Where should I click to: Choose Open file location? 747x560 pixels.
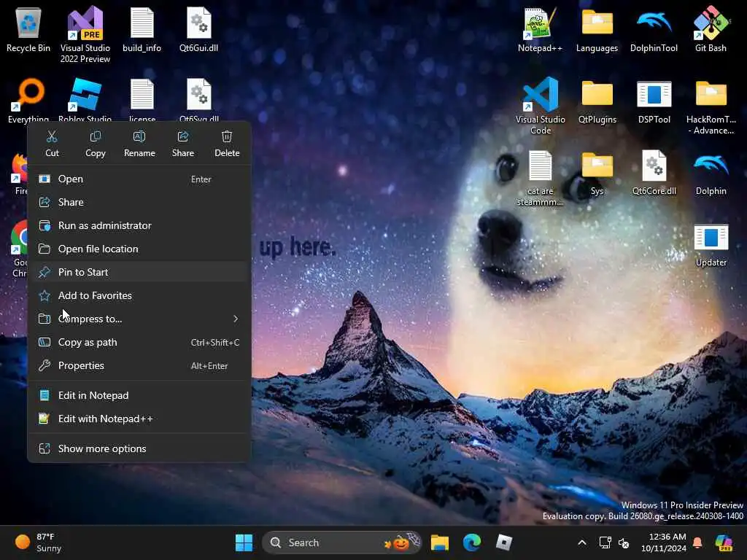click(139, 249)
